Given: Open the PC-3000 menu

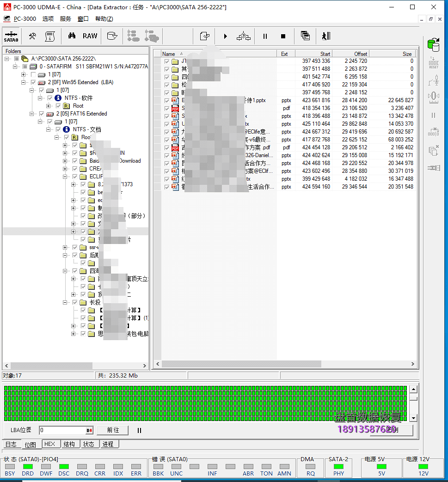Looking at the screenshot, I should pos(25,19).
